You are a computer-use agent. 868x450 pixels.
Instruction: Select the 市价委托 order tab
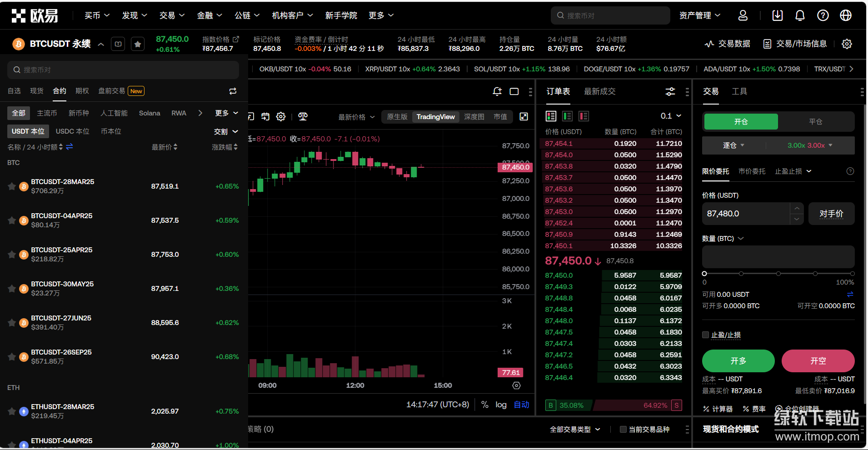pyautogui.click(x=752, y=171)
